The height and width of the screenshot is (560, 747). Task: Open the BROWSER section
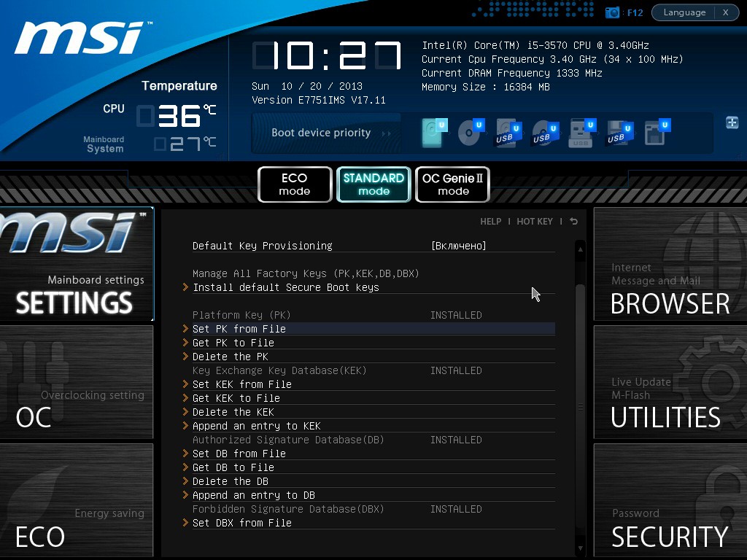coord(670,264)
